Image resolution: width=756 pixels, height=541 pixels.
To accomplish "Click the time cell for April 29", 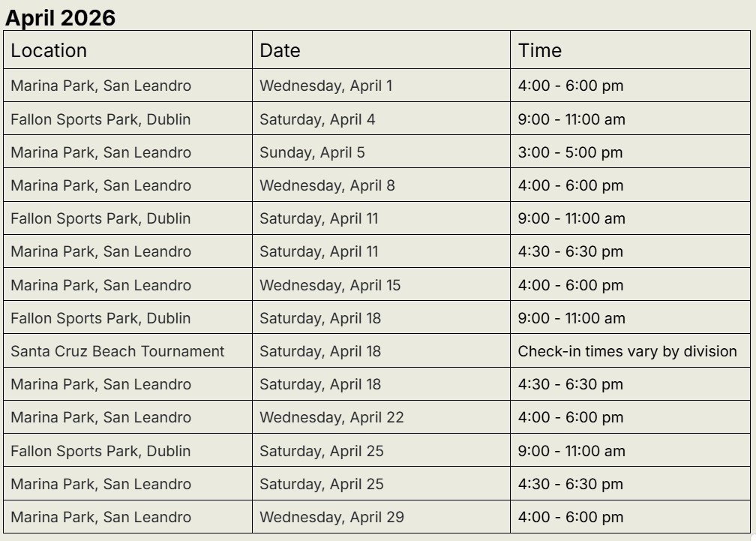I will (570, 517).
